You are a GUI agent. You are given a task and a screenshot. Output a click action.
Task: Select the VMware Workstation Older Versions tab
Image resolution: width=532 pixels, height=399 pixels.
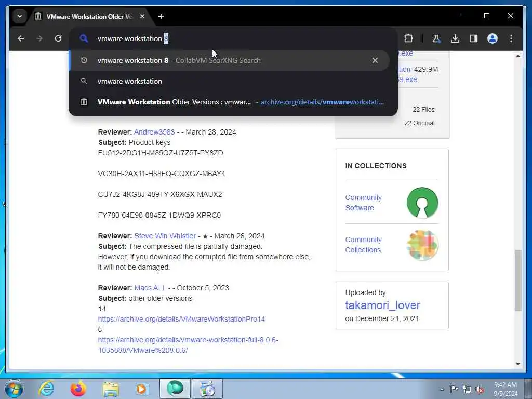pyautogui.click(x=90, y=16)
